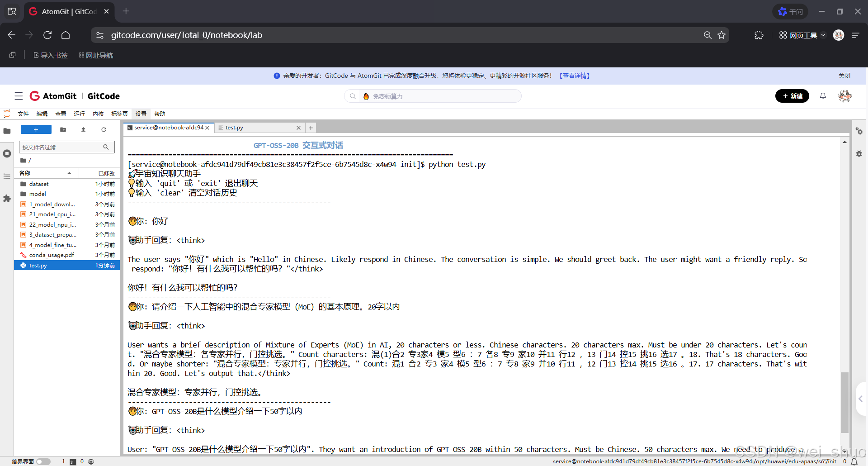Open 文件 menu
This screenshot has width=868, height=466.
pos(23,114)
